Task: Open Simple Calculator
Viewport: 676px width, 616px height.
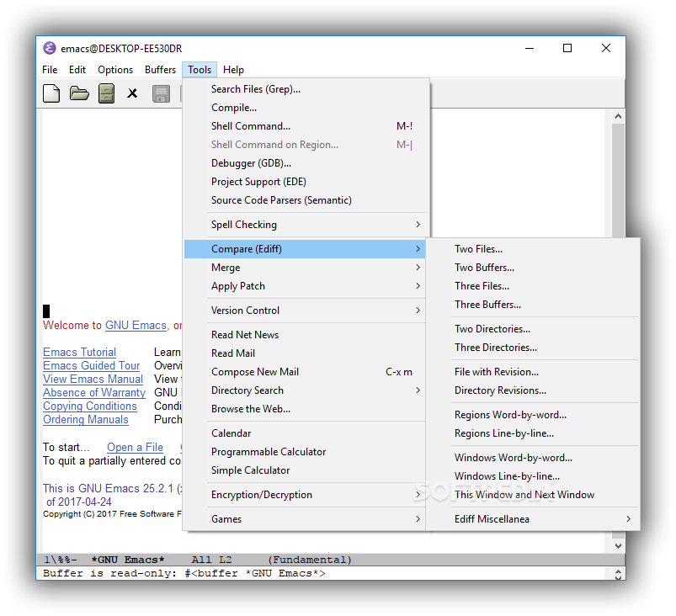Action: (305, 470)
